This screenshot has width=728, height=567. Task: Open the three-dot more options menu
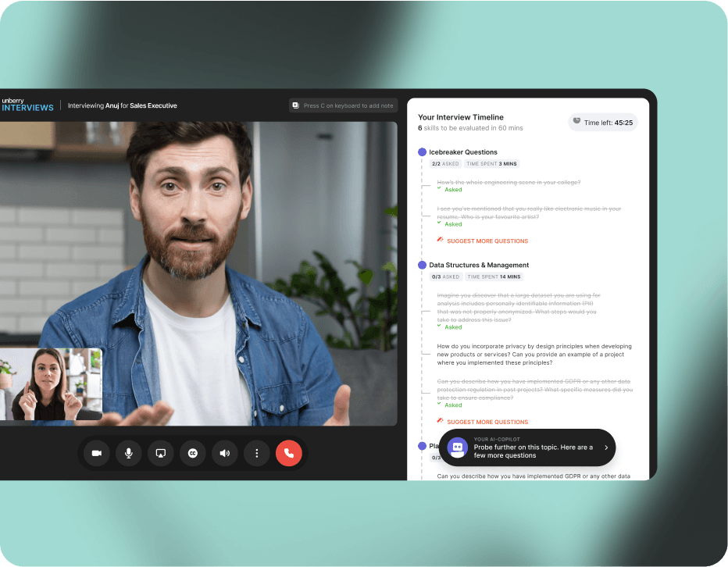[x=257, y=453]
